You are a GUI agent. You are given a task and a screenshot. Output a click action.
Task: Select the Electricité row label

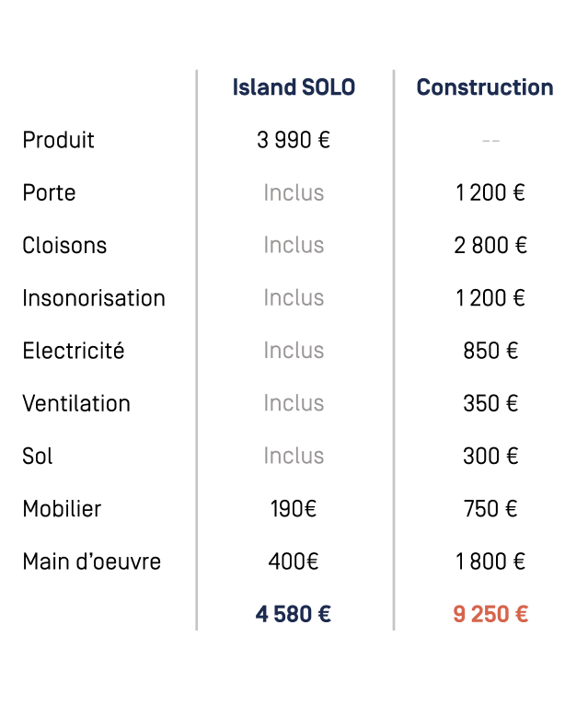74,351
